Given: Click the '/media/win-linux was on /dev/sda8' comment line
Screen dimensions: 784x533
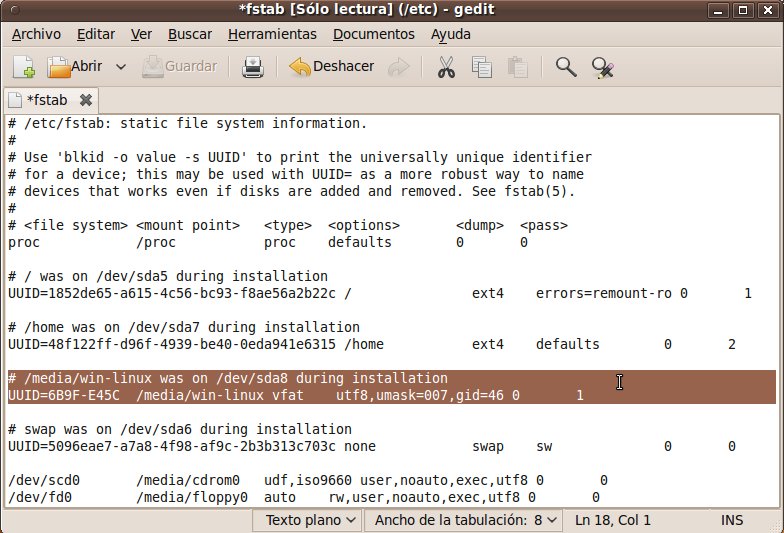Looking at the screenshot, I should 228,378.
